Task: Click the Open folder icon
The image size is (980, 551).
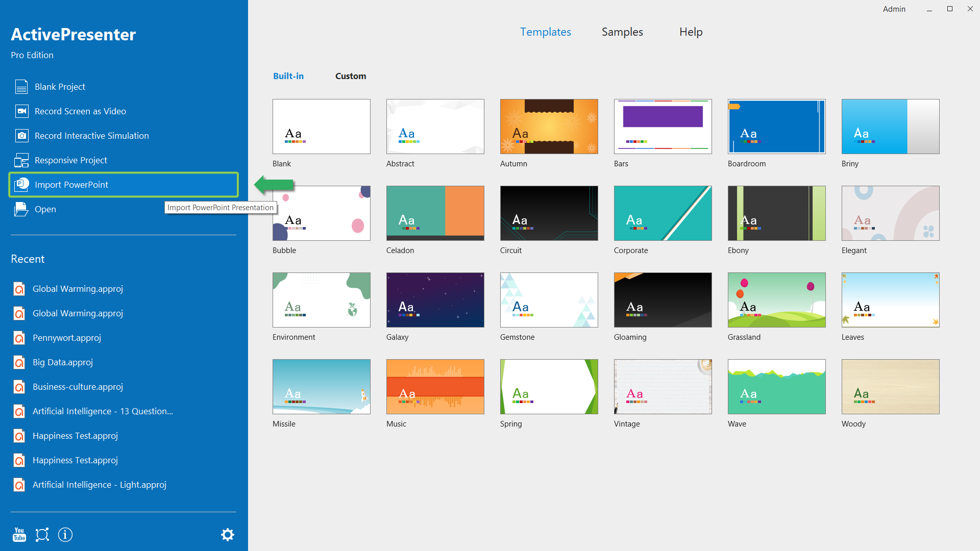Action: (21, 209)
